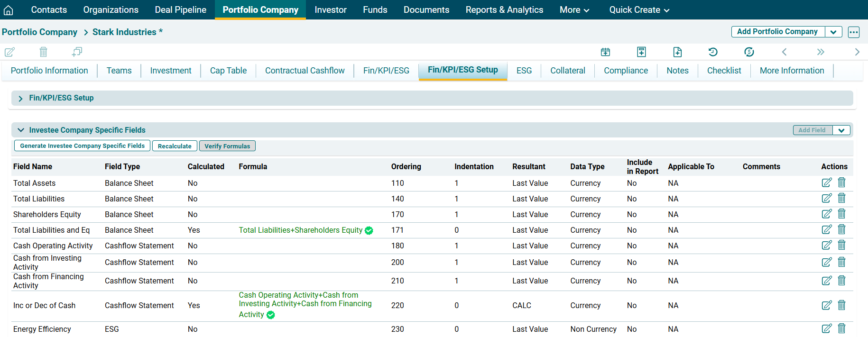This screenshot has height=337, width=868.
Task: Click the three-dots more options icon
Action: point(854,32)
